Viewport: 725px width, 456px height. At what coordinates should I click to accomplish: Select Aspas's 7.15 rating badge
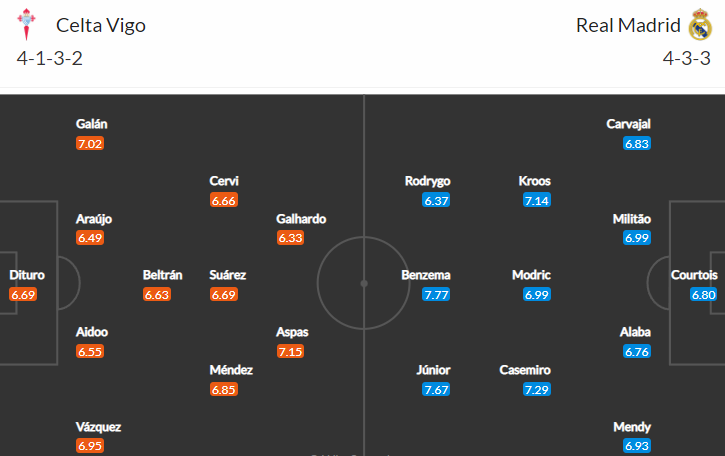point(290,351)
